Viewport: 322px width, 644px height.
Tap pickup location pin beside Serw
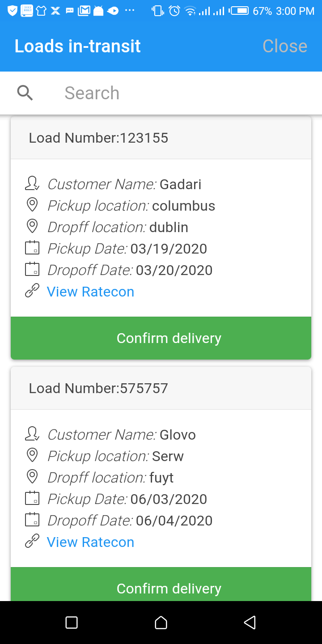coord(32,456)
